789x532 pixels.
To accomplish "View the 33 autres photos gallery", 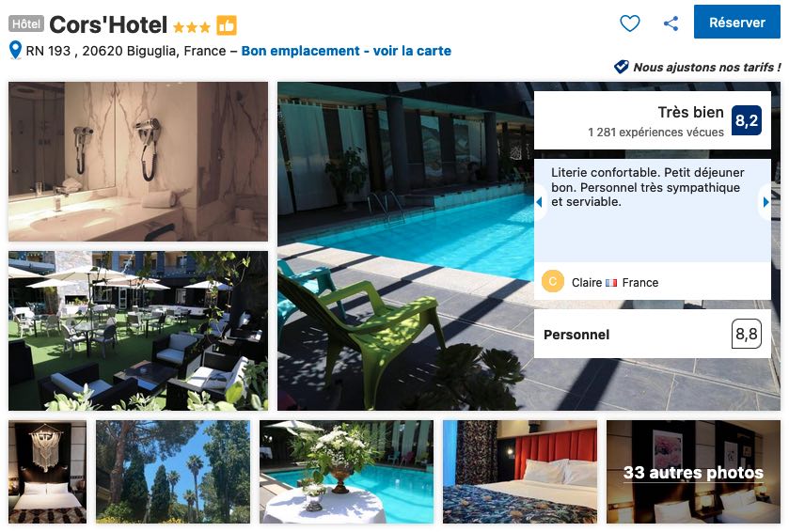I will tap(693, 472).
